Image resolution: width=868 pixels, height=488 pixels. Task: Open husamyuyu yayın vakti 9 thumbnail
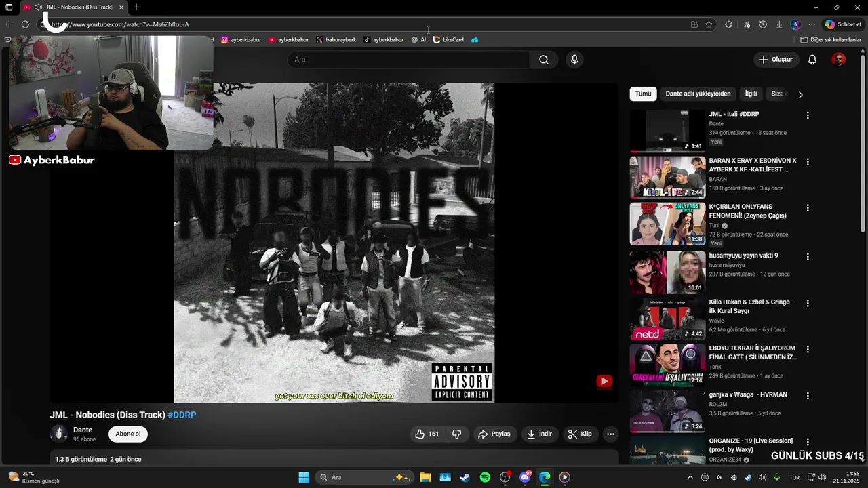667,272
